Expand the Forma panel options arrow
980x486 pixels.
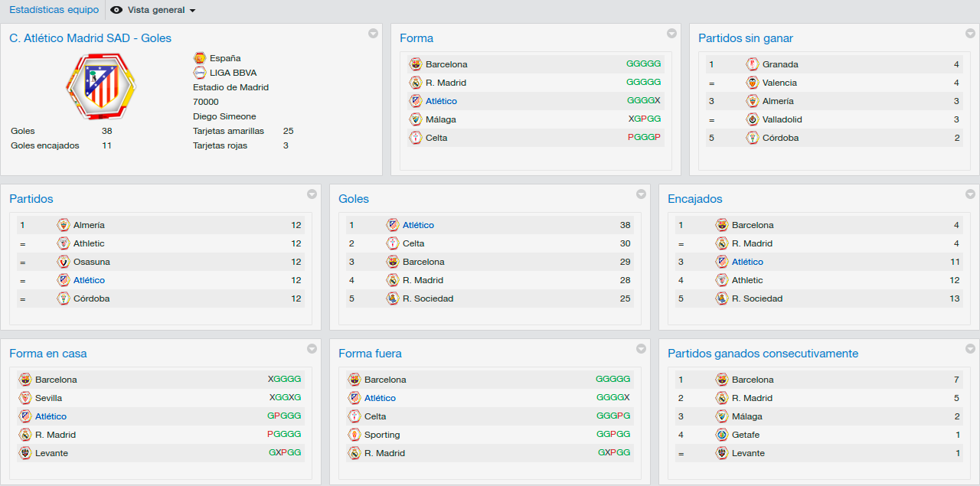pyautogui.click(x=671, y=33)
